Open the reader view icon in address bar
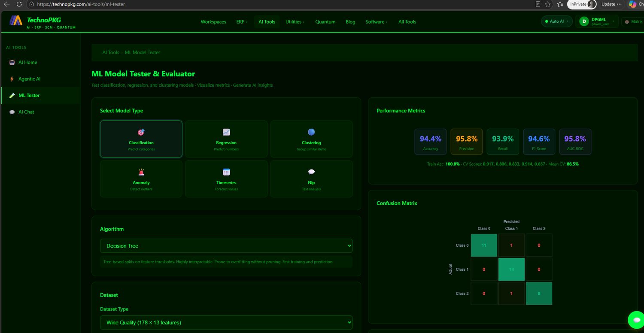644x333 pixels. click(x=538, y=4)
